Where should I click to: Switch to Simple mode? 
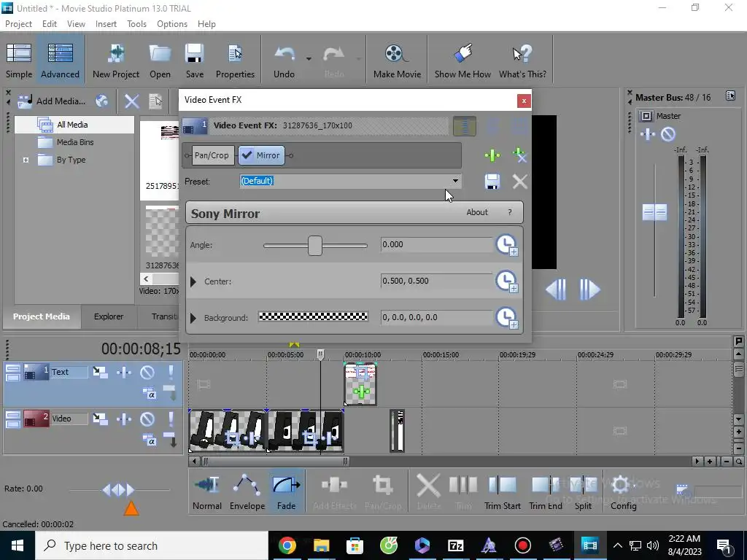click(x=19, y=60)
